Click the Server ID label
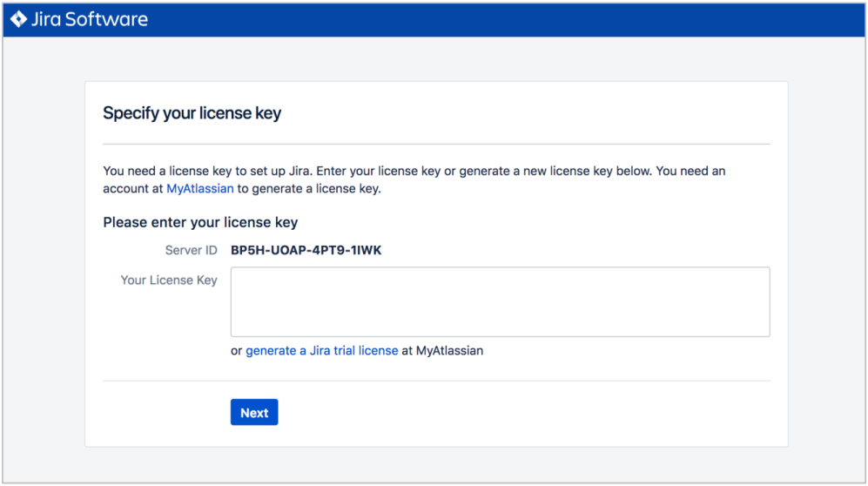Screen dimensions: 868x486 coord(191,251)
